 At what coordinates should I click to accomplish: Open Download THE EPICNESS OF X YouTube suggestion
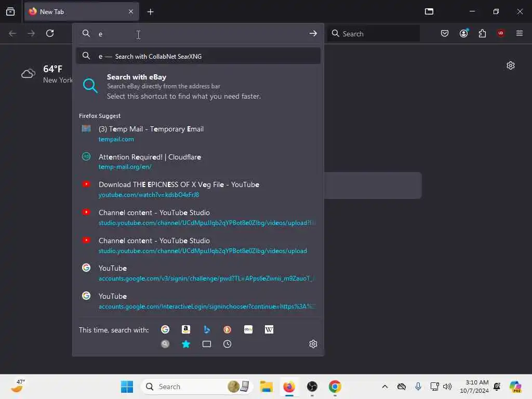coord(198,189)
